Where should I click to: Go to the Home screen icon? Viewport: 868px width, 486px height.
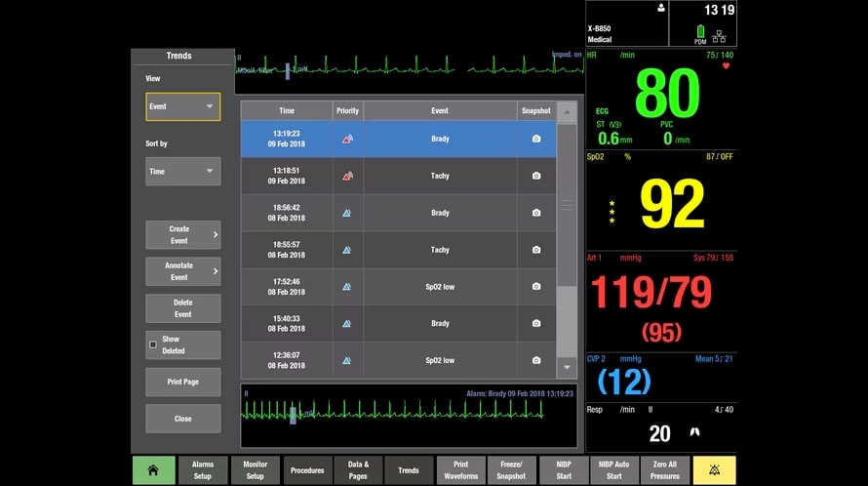point(153,470)
